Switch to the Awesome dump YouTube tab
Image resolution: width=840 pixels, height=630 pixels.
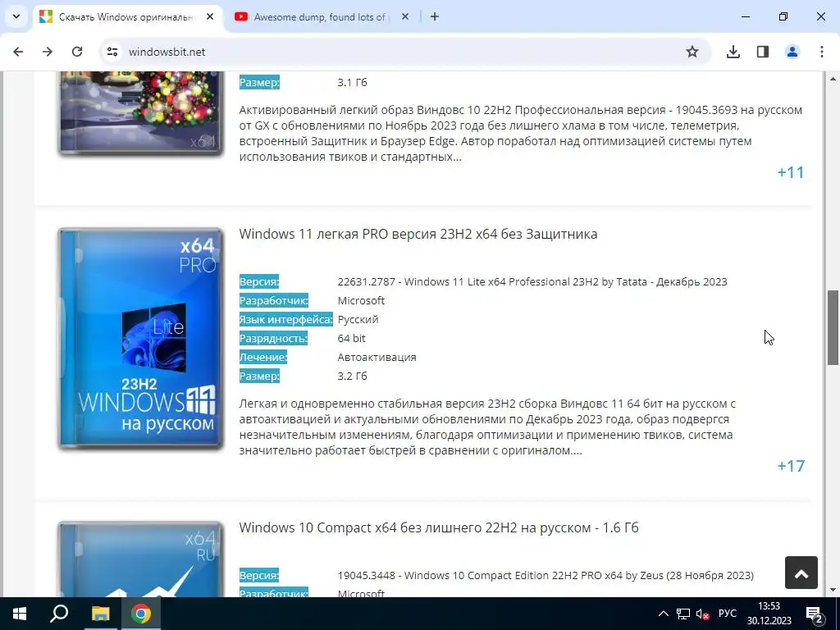pos(322,17)
